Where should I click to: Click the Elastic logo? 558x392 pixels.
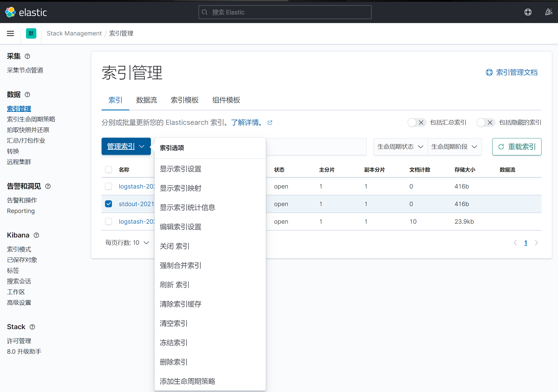point(26,12)
